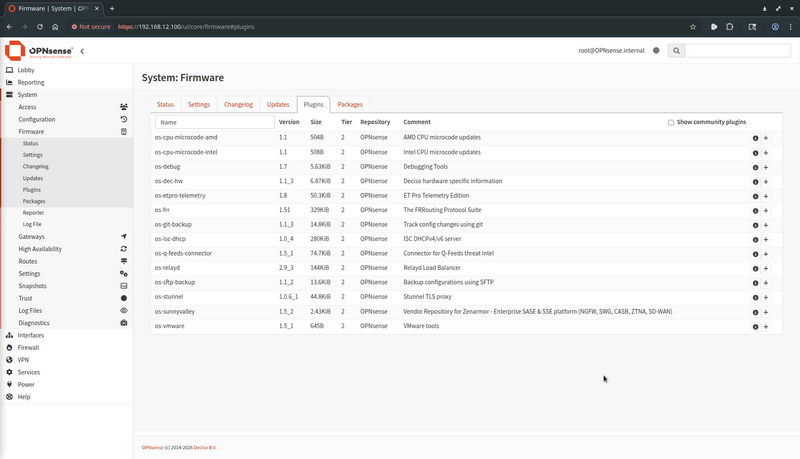Image resolution: width=800 pixels, height=459 pixels.
Task: Focus the top search input box
Action: [738, 50]
